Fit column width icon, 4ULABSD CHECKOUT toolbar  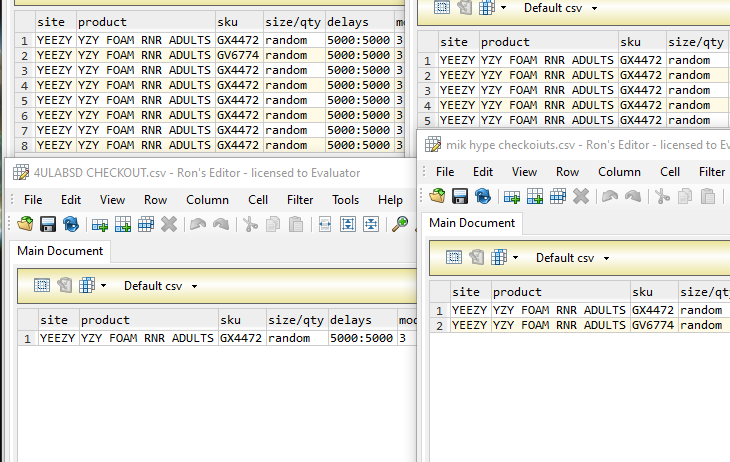tap(325, 224)
